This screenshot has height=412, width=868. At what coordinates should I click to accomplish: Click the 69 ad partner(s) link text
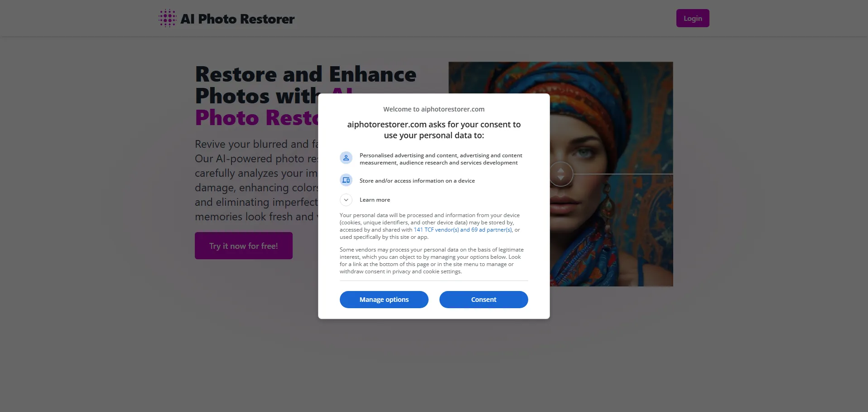[492, 230]
